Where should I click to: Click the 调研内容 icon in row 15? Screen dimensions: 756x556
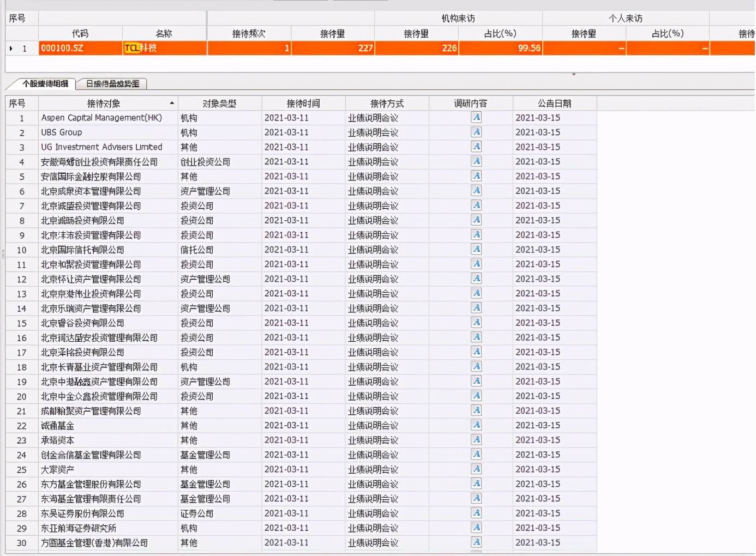pyautogui.click(x=476, y=323)
